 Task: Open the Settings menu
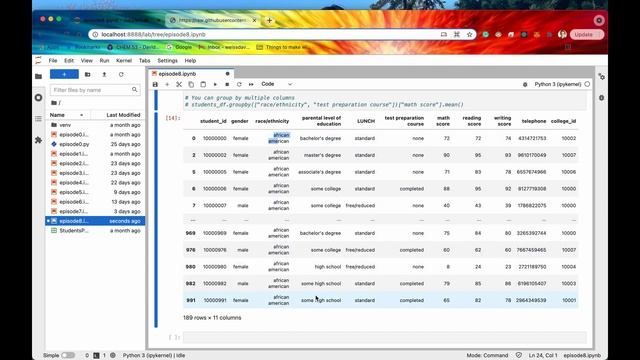[167, 60]
